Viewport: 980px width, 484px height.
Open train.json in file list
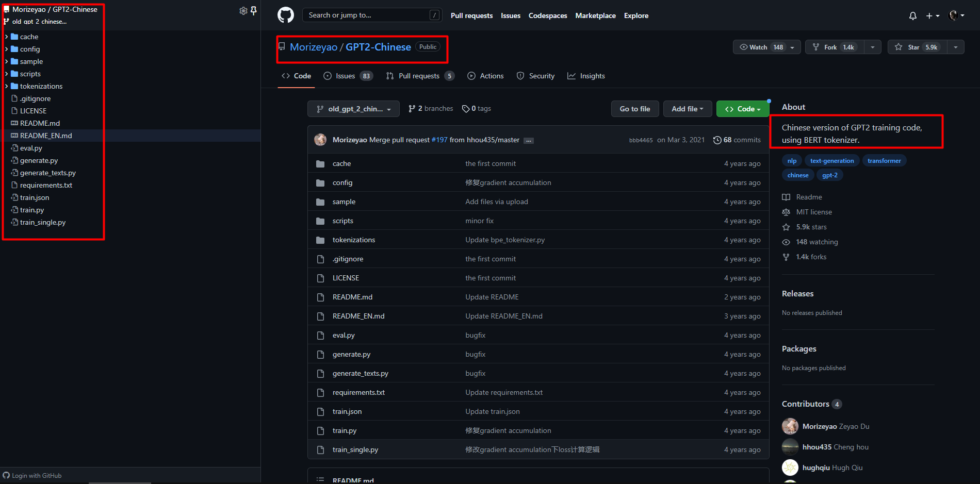tap(347, 411)
